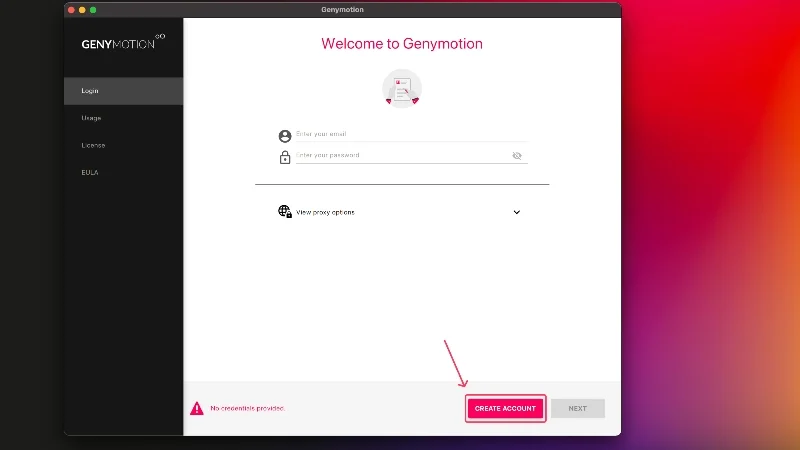Image resolution: width=800 pixels, height=450 pixels.
Task: Click the welcome document illustration icon
Action: click(402, 89)
